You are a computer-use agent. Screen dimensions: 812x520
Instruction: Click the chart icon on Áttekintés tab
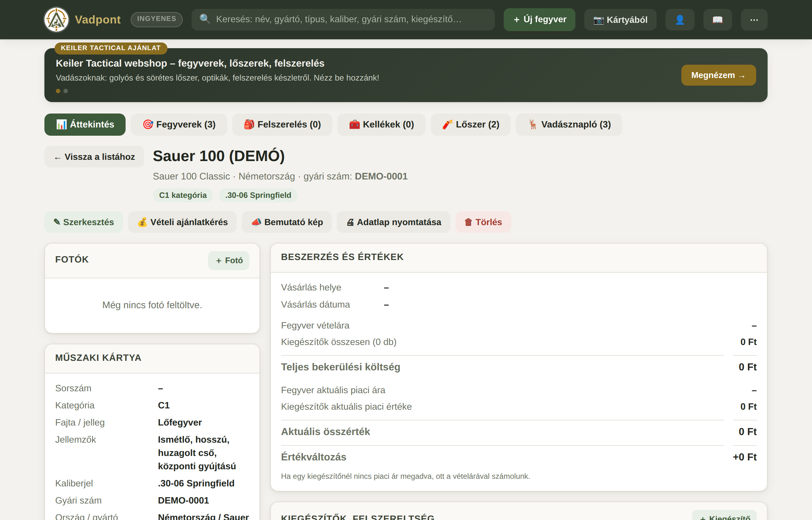(x=61, y=124)
